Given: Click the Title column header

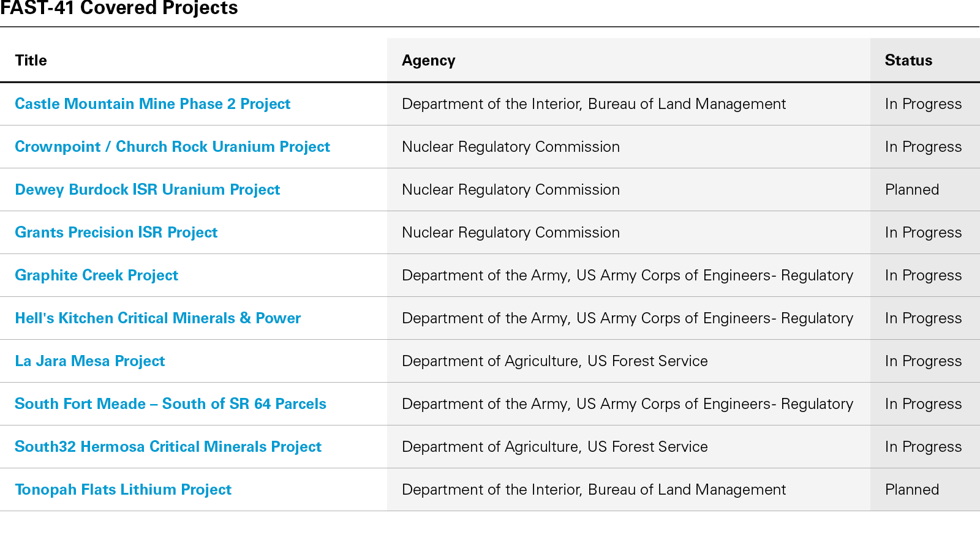Looking at the screenshot, I should tap(31, 61).
